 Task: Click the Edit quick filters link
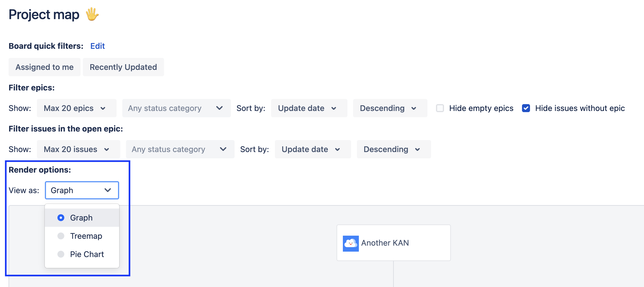[97, 46]
